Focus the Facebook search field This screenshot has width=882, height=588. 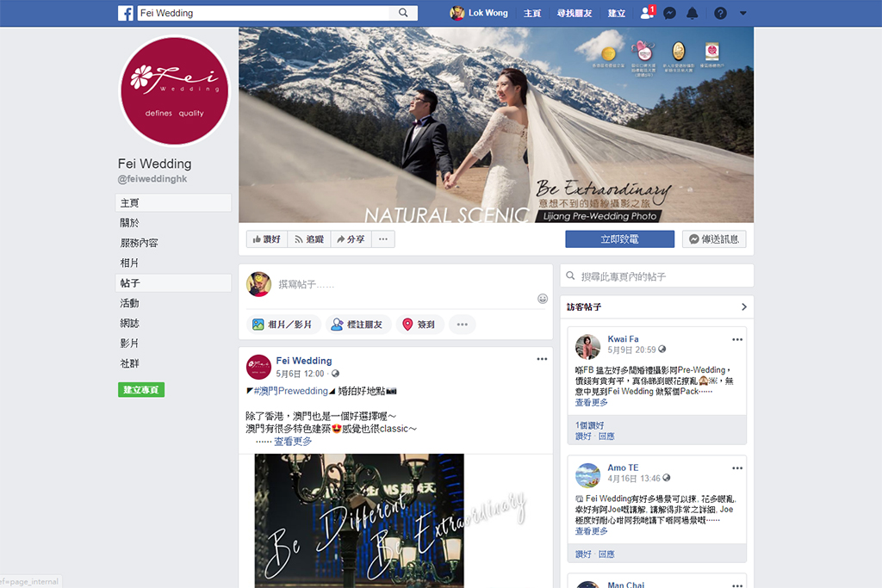coord(264,13)
